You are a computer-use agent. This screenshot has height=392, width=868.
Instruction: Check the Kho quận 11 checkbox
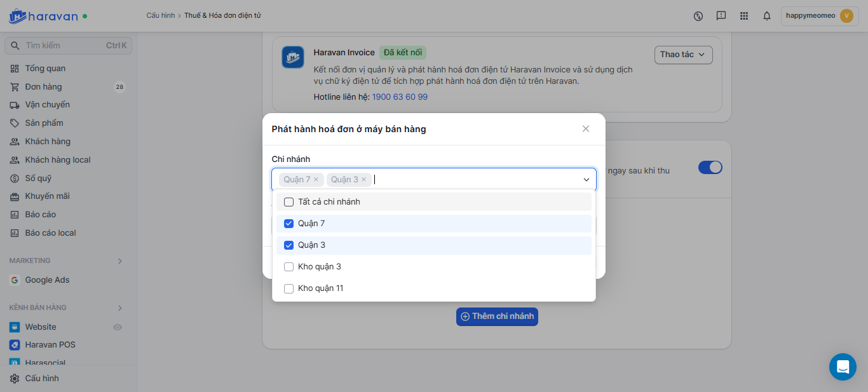288,288
